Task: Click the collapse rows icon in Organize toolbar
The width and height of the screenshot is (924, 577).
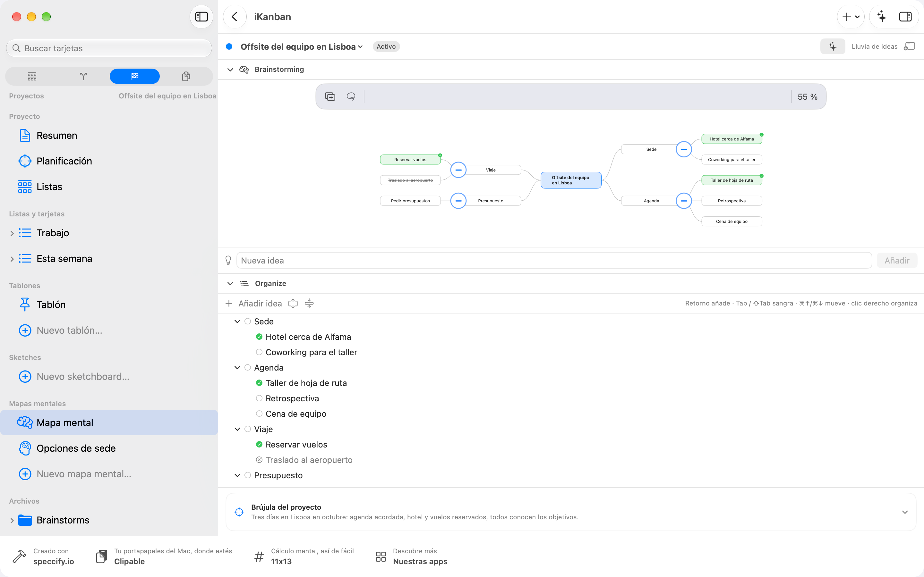Action: 309,303
